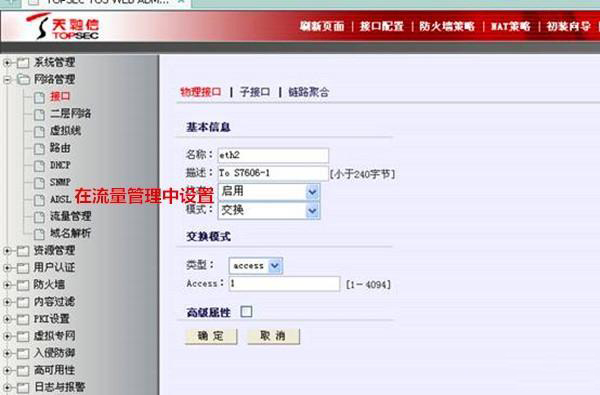Open the 启用 status dropdown
The width and height of the screenshot is (600, 395).
pos(269,192)
